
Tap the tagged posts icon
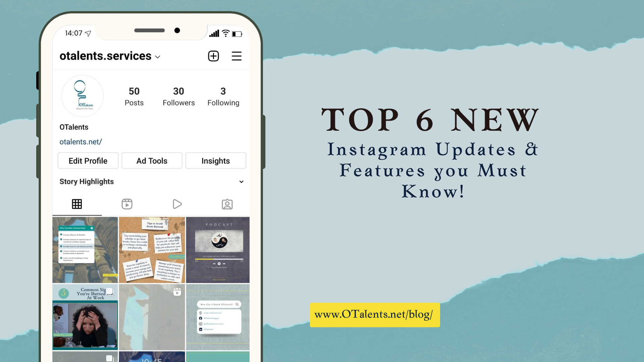pos(227,204)
